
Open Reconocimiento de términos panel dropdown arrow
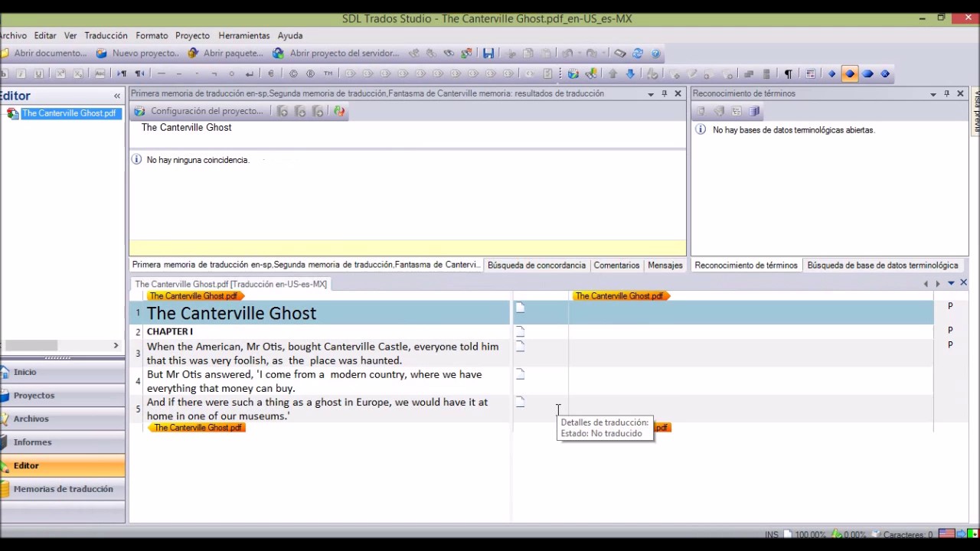[x=933, y=94]
